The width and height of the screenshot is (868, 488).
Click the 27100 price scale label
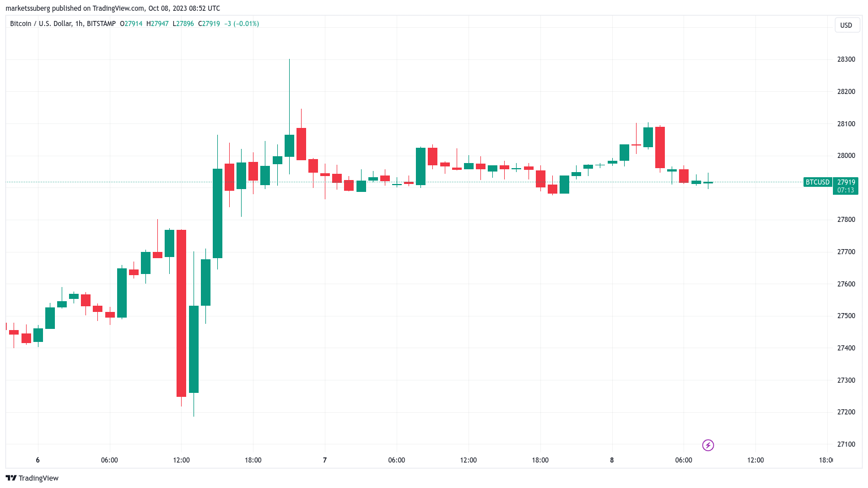point(846,444)
